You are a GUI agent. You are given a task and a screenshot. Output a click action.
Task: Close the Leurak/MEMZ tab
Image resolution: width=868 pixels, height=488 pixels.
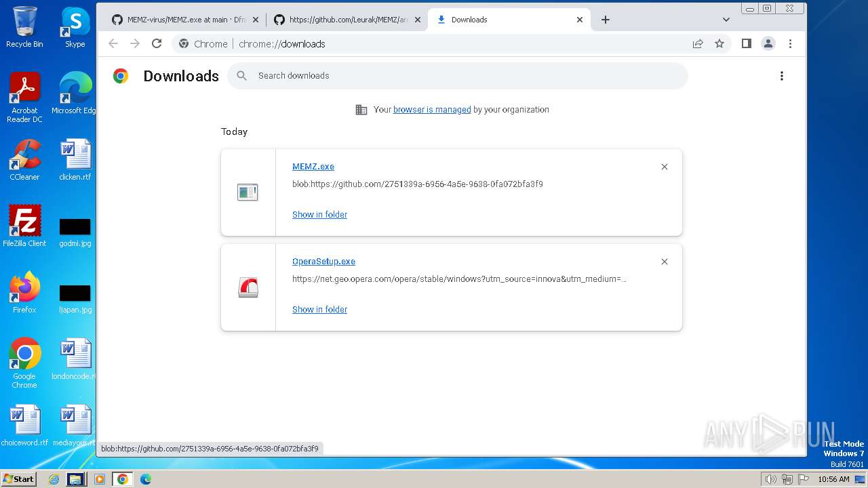(x=418, y=20)
